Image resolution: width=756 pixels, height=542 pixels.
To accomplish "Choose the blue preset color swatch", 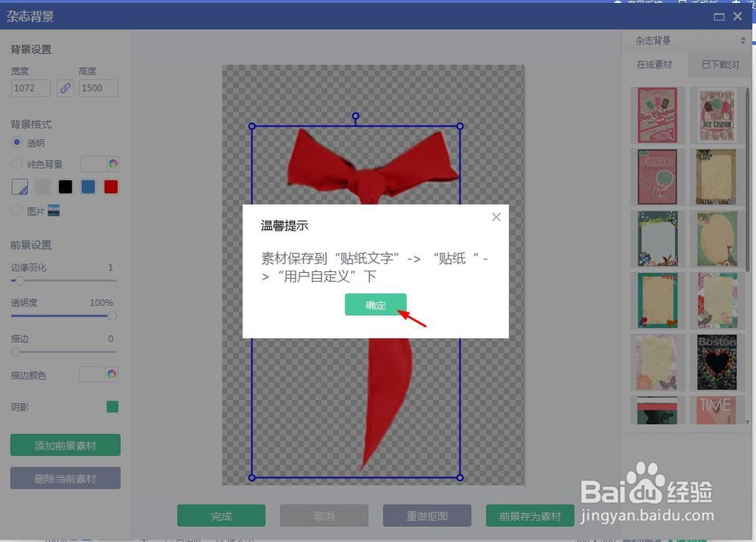I will pyautogui.click(x=88, y=187).
